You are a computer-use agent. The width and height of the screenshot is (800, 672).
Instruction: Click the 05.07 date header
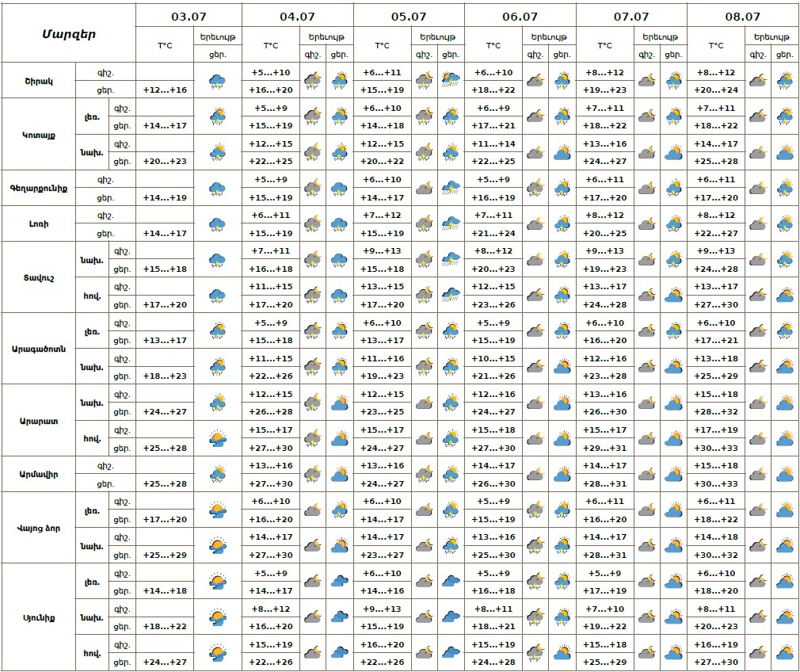[x=409, y=17]
